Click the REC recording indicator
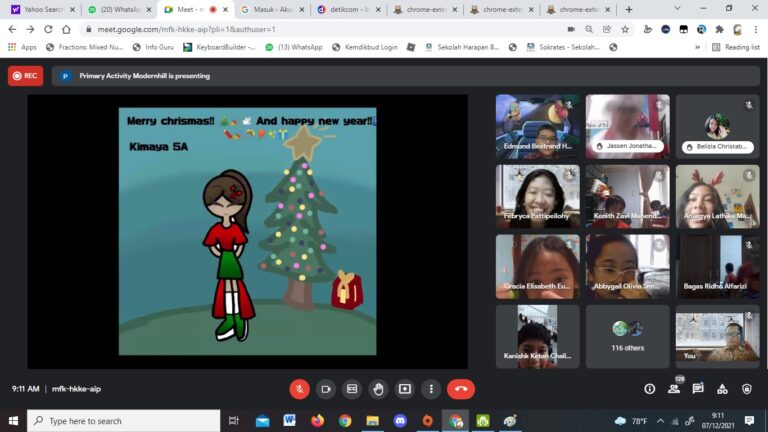 [25, 75]
